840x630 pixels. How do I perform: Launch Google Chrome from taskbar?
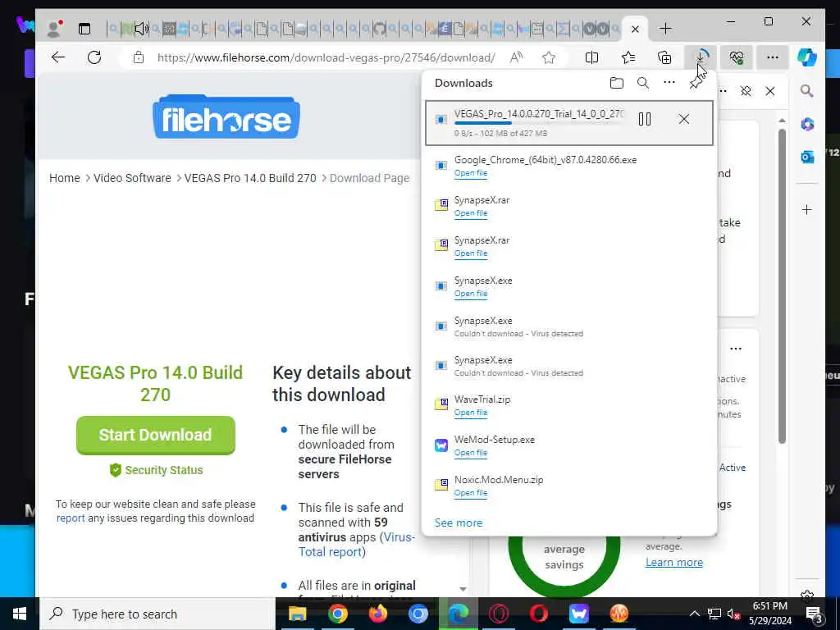(337, 614)
